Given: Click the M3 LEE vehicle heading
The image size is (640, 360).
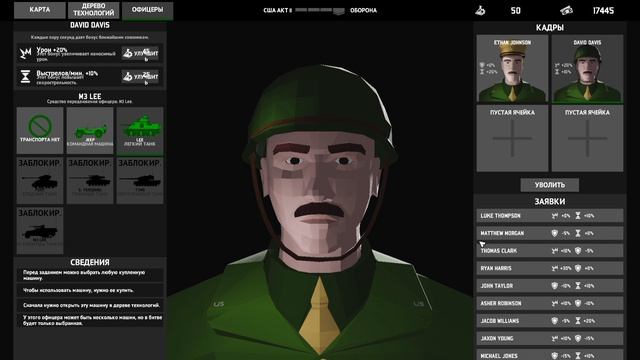Looking at the screenshot, I should 90,96.
